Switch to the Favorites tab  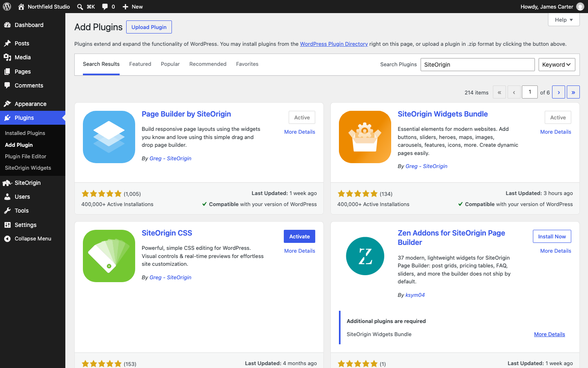(247, 64)
